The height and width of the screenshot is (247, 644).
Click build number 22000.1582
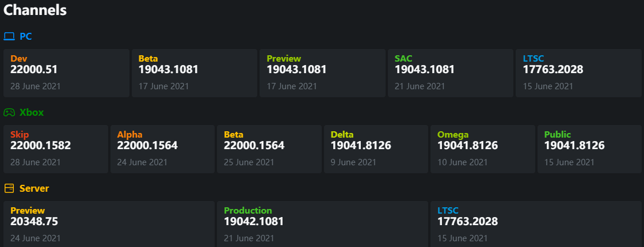(x=40, y=146)
